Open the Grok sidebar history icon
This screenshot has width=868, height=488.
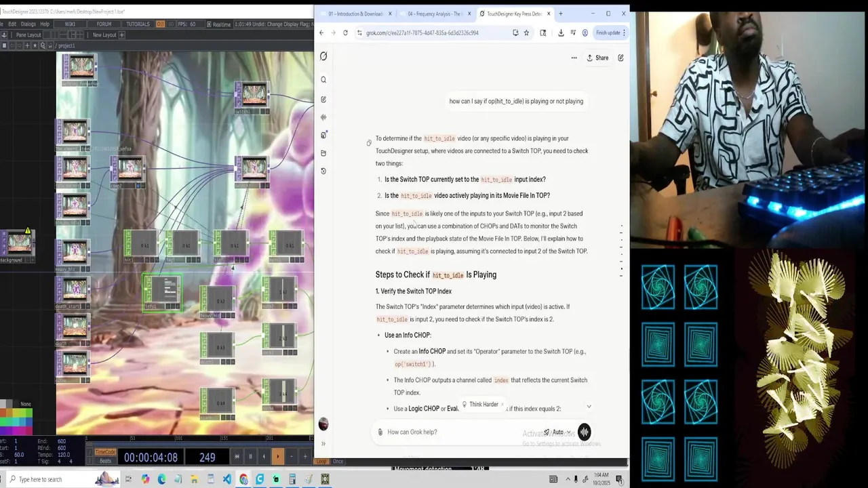pyautogui.click(x=323, y=171)
